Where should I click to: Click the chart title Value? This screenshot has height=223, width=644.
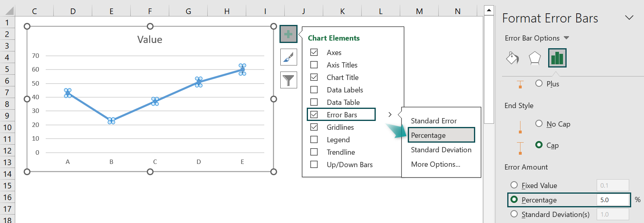pos(150,39)
